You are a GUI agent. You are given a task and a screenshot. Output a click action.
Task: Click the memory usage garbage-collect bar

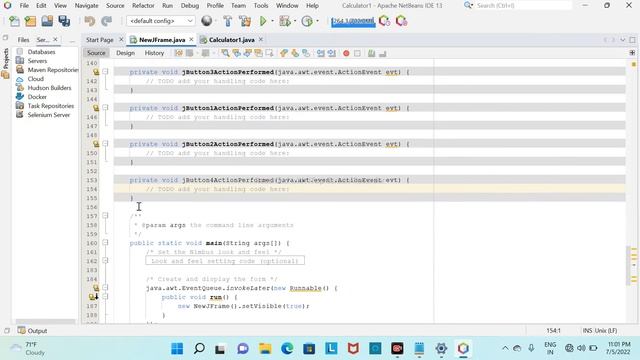[x=353, y=21]
